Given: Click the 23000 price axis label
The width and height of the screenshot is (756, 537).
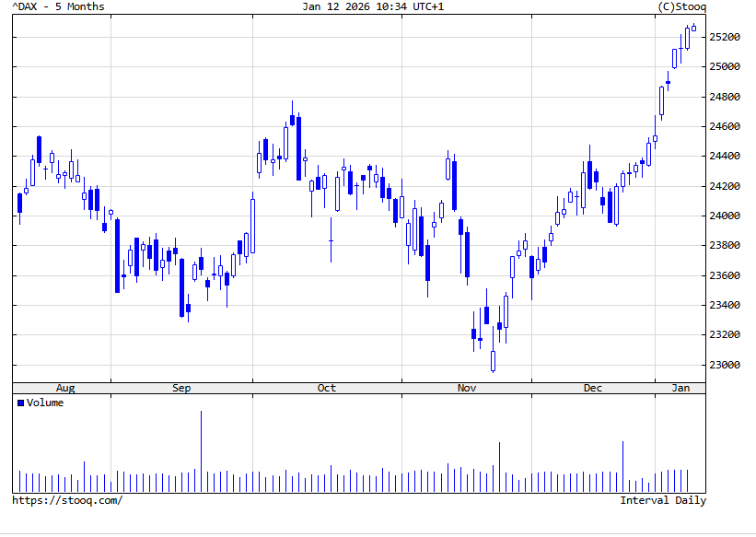Looking at the screenshot, I should (x=724, y=365).
